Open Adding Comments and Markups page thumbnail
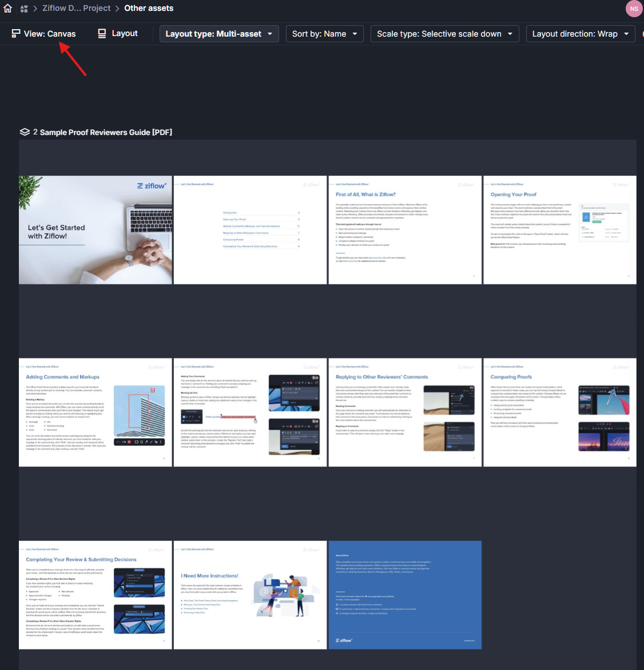This screenshot has width=644, height=670. (x=96, y=413)
